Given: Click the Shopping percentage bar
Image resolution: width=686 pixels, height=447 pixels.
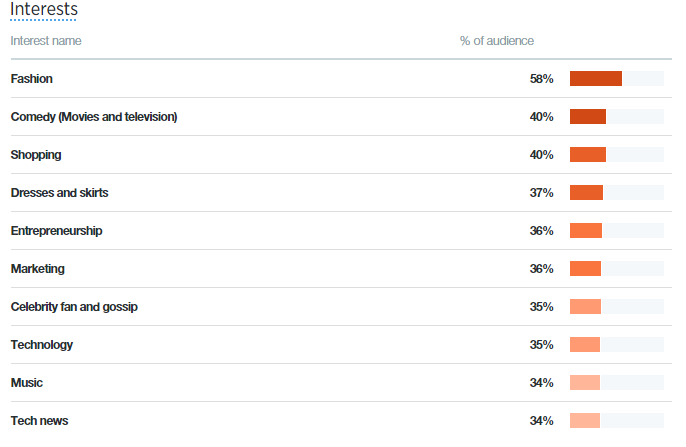Looking at the screenshot, I should [616, 155].
